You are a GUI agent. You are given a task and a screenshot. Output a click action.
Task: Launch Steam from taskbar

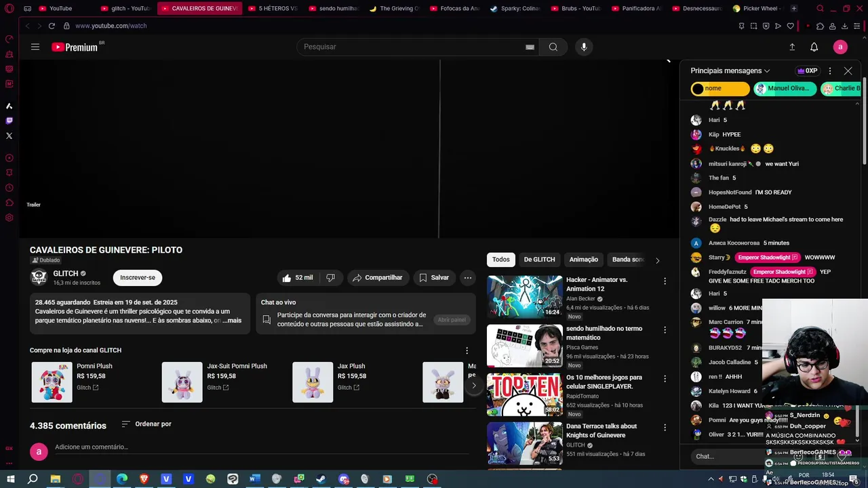coord(321,479)
